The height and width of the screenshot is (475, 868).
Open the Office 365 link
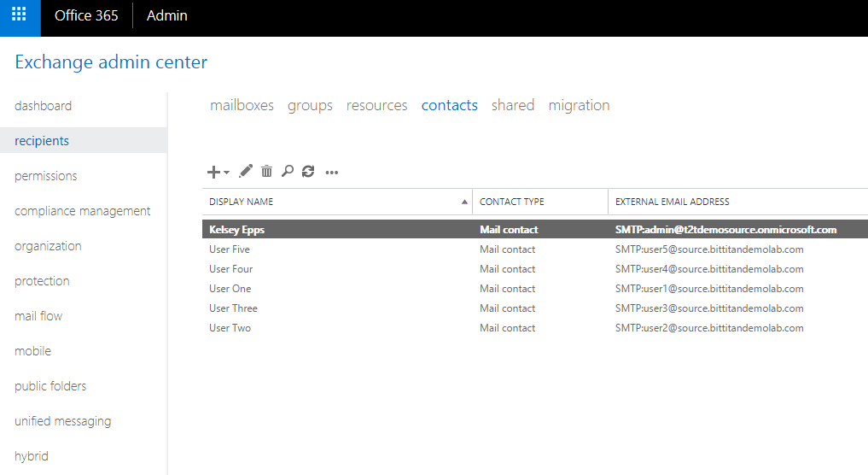tap(86, 15)
